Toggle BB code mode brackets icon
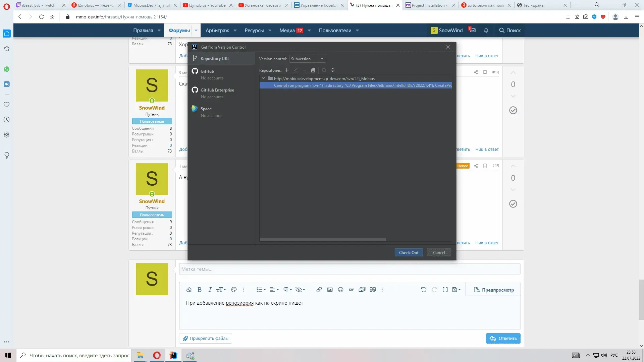Screen dimensions: 644x362 [445, 290]
